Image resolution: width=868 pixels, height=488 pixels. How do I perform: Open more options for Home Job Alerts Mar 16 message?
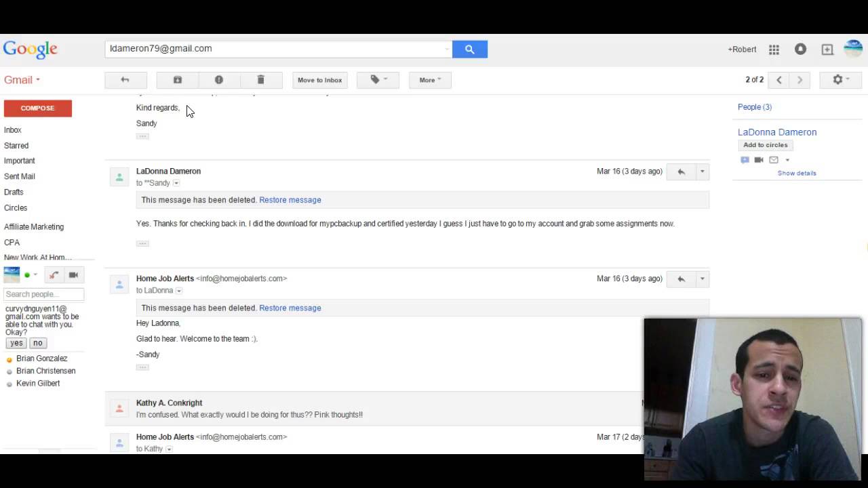(x=703, y=279)
